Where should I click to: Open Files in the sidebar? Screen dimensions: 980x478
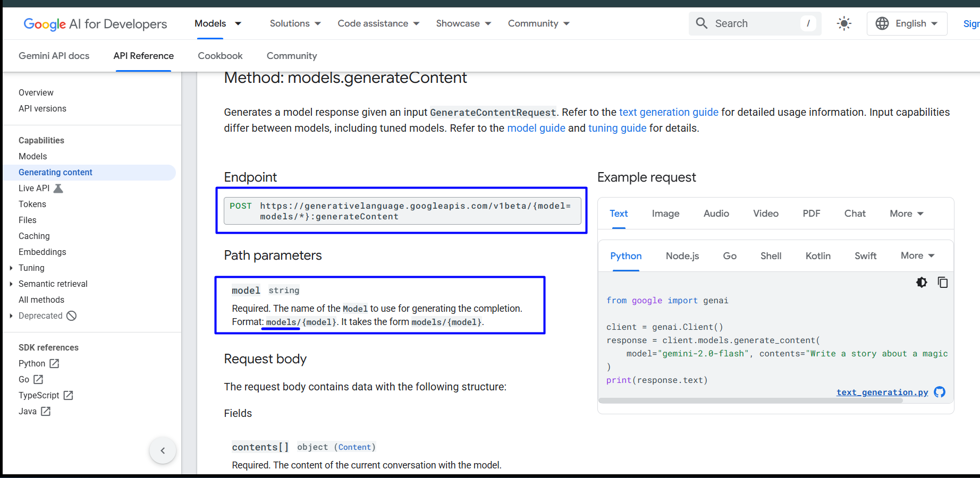click(x=28, y=220)
